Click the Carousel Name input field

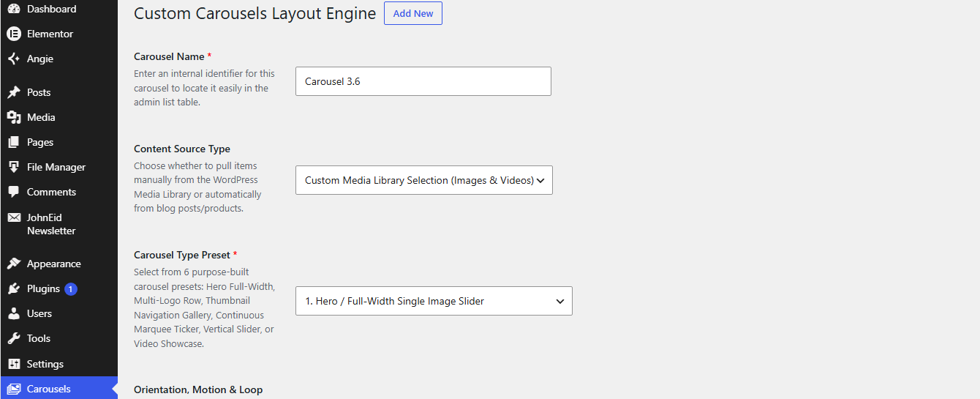click(x=423, y=81)
